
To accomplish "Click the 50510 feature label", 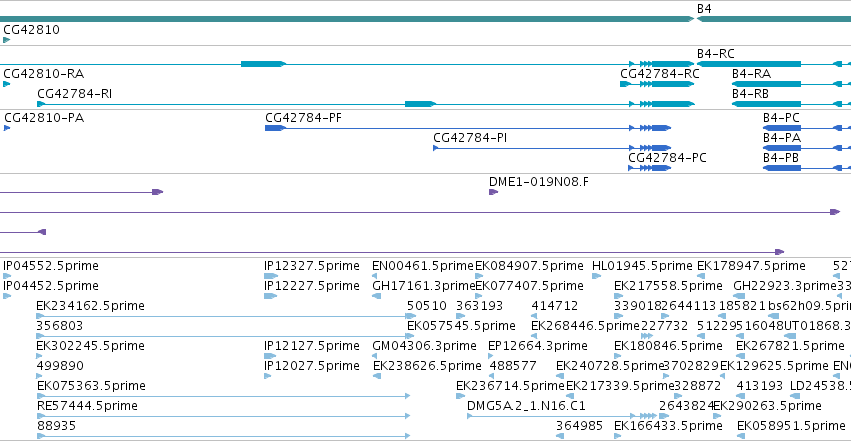I will [x=427, y=306].
